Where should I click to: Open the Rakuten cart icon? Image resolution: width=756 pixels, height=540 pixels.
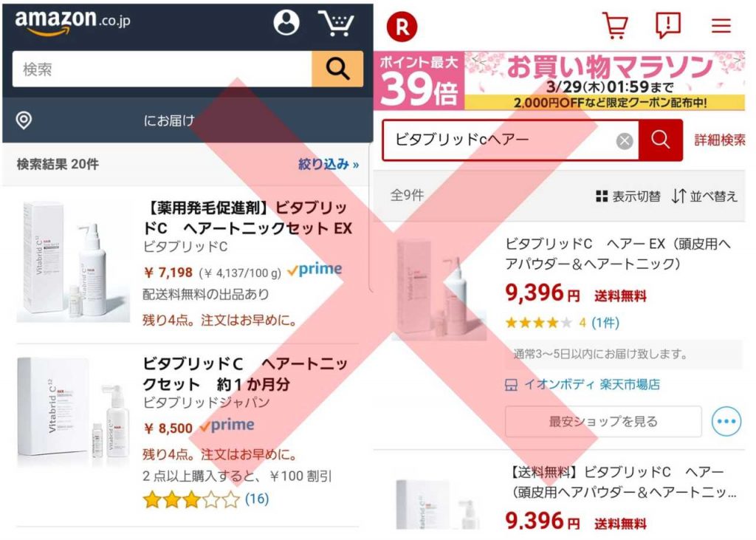[616, 25]
